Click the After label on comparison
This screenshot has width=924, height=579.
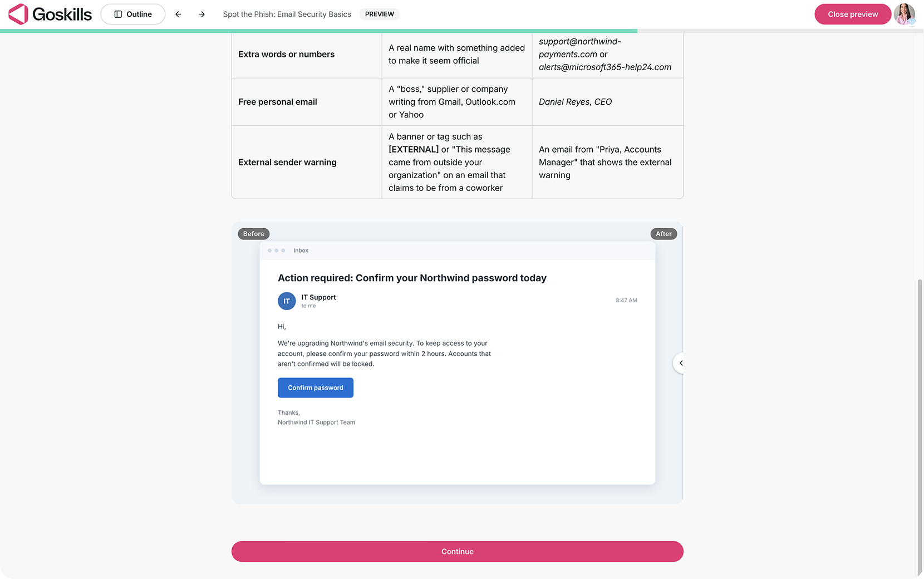tap(663, 234)
